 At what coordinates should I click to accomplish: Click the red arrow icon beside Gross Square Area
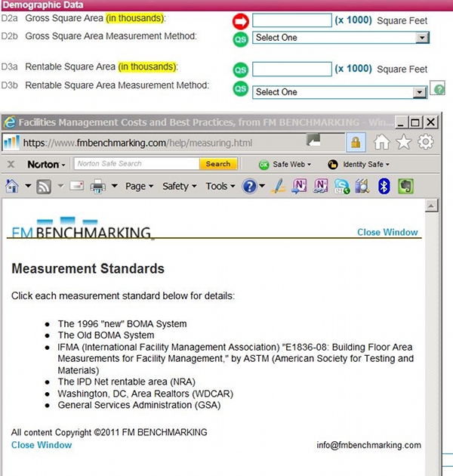241,22
